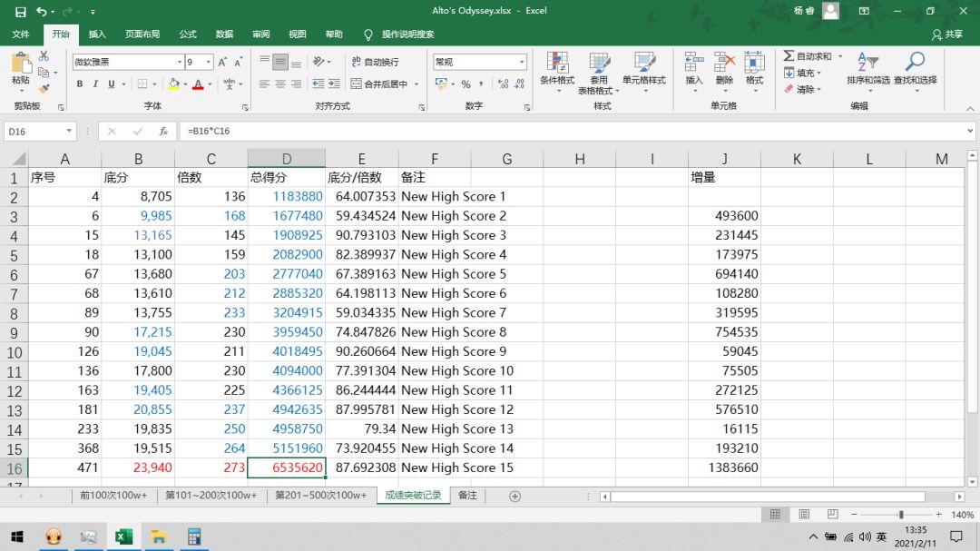Expand the font name dropdown
The height and width of the screenshot is (551, 980).
tap(180, 63)
